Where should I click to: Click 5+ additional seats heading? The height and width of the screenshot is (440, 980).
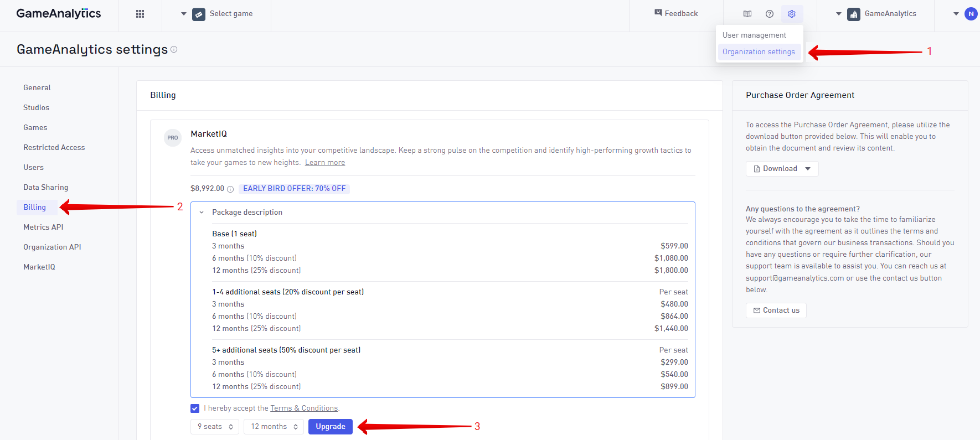pyautogui.click(x=286, y=350)
